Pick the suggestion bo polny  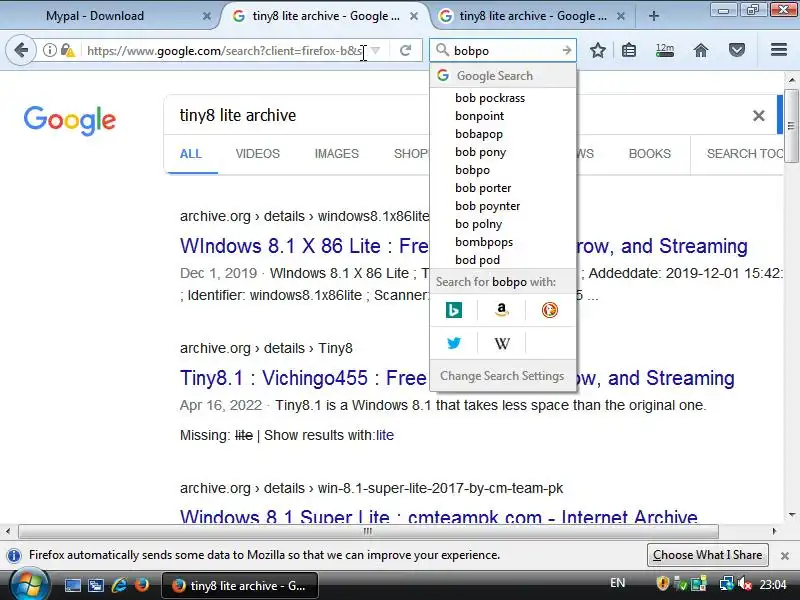pyautogui.click(x=503, y=224)
